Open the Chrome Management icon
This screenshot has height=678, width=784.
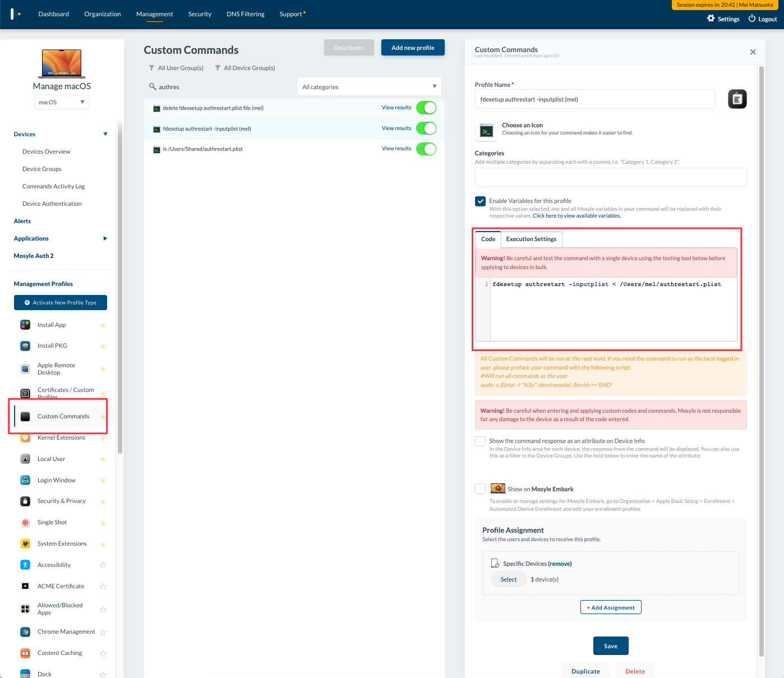pos(25,631)
